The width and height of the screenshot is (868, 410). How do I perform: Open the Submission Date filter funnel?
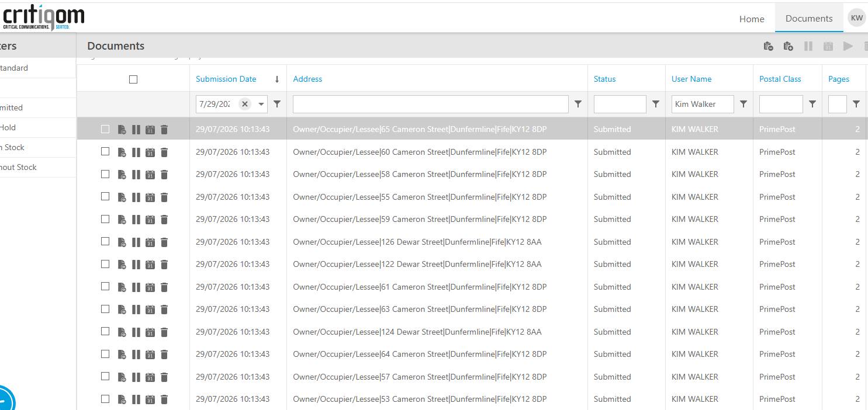(x=277, y=104)
